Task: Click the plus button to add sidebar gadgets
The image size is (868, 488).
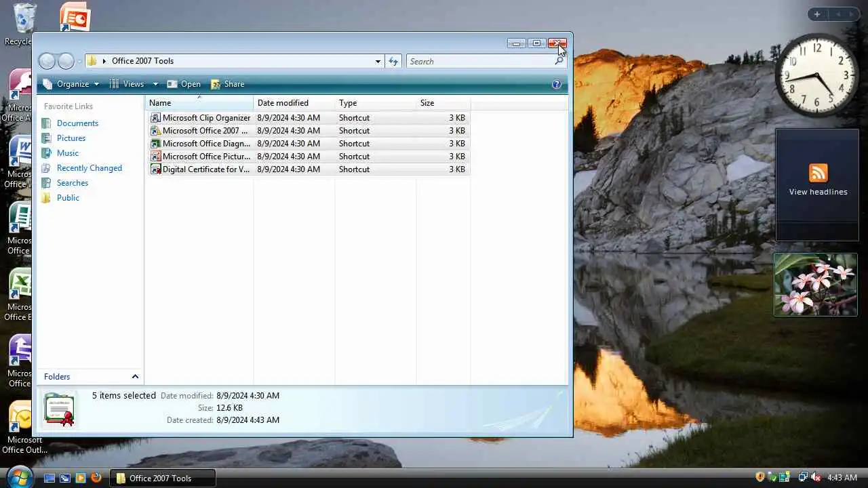Action: pyautogui.click(x=817, y=14)
